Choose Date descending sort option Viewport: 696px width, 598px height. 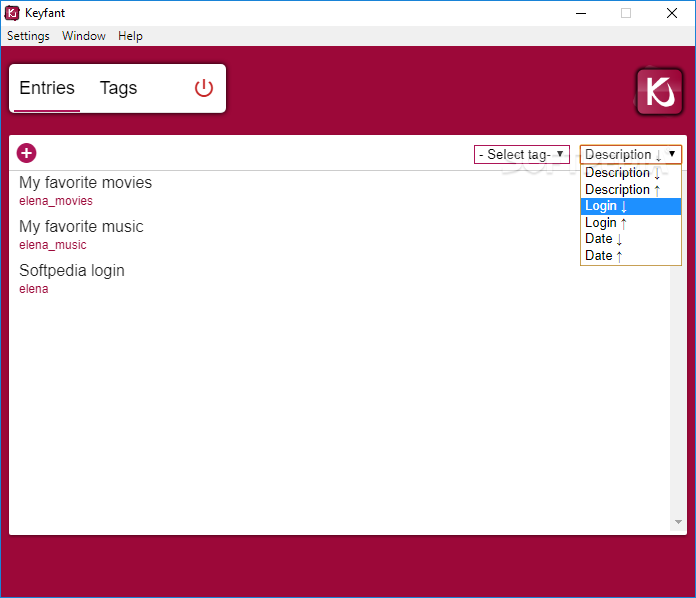[631, 239]
